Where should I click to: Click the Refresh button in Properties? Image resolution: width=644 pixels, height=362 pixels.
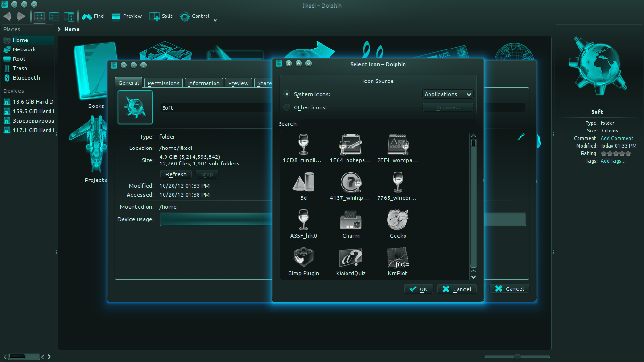(175, 174)
